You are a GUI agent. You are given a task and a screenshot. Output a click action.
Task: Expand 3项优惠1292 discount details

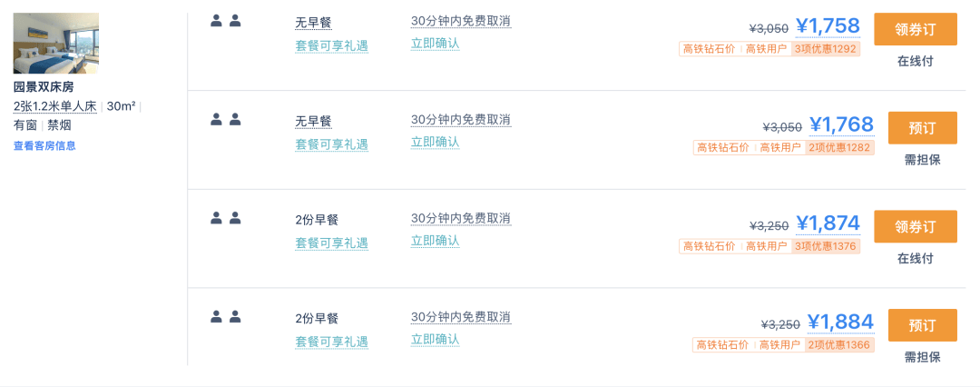[x=826, y=49]
